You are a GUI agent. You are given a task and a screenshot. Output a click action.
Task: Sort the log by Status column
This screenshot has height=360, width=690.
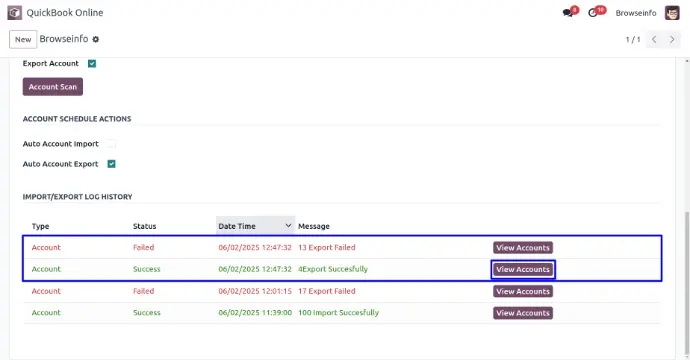tap(144, 226)
